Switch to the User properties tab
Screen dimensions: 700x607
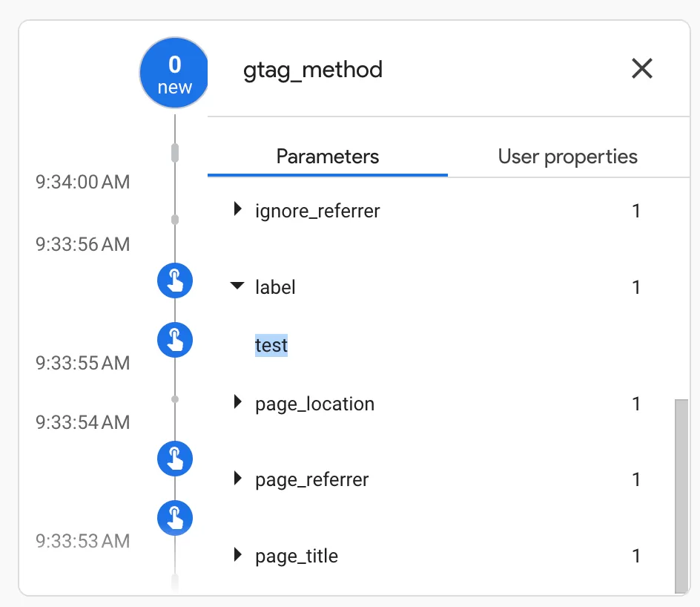click(x=567, y=157)
